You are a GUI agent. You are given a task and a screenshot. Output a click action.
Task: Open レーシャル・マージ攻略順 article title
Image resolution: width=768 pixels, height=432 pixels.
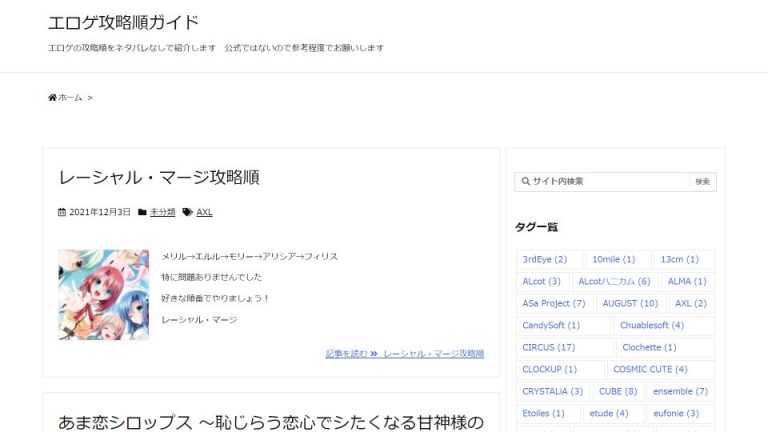pos(159,177)
